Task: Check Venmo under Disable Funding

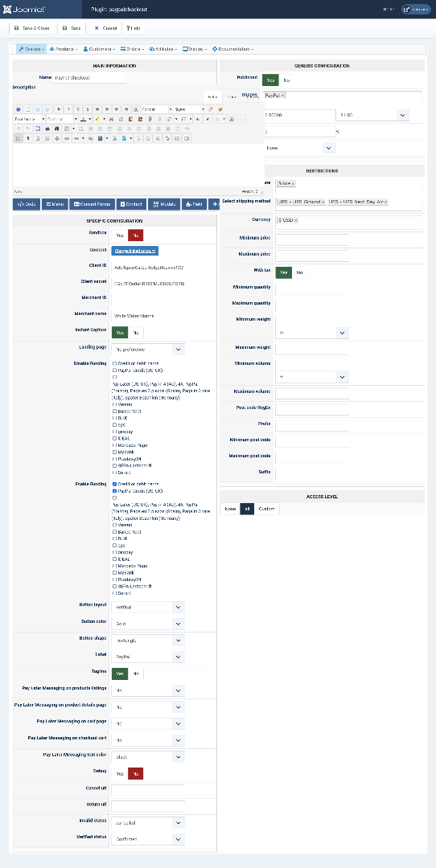Action: tap(114, 404)
